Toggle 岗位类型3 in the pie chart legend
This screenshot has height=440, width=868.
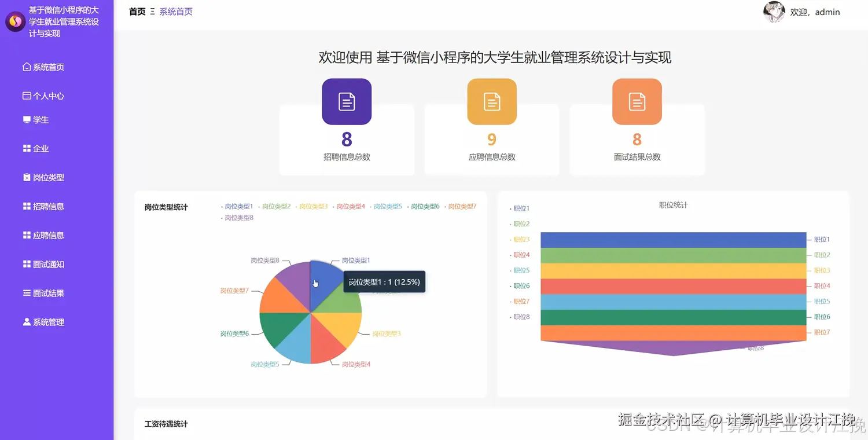313,206
